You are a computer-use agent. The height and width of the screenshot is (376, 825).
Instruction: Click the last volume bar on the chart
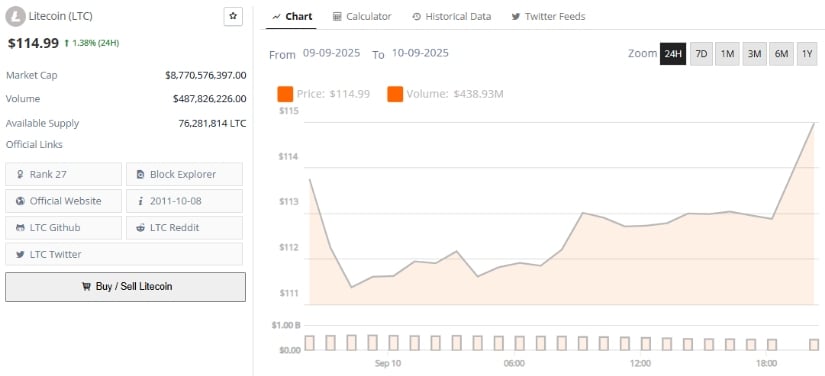click(814, 344)
